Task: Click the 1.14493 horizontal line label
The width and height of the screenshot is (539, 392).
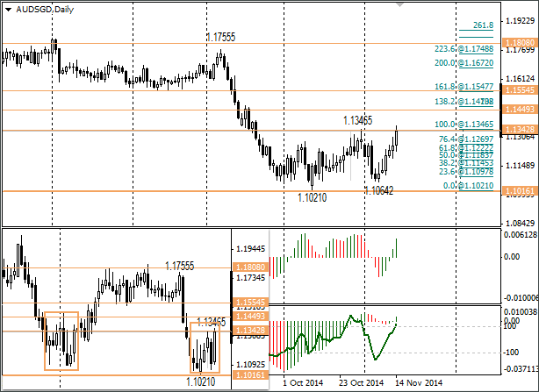Action: coord(520,110)
